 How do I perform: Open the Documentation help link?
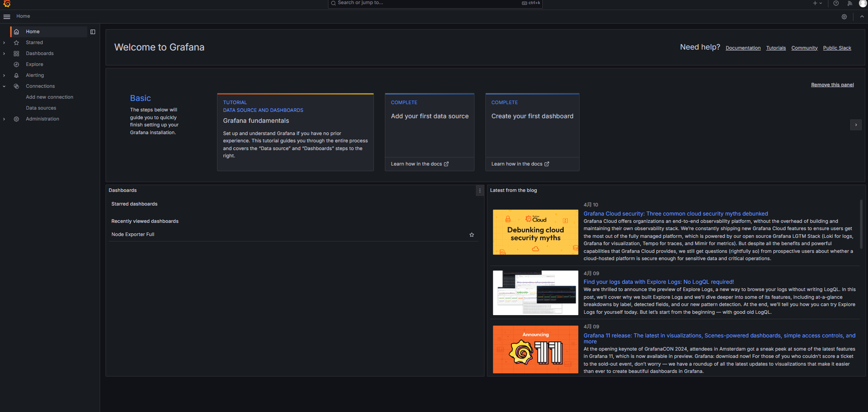tap(743, 48)
